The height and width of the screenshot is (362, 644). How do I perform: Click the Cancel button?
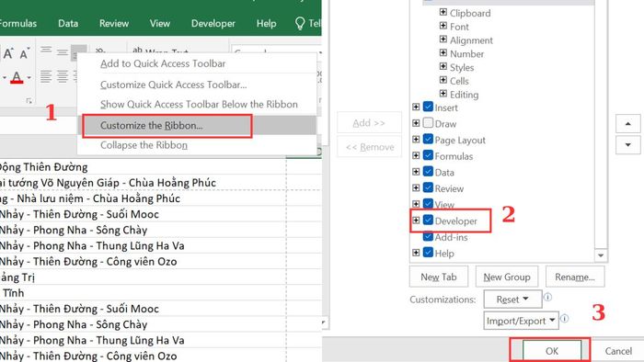tap(618, 351)
